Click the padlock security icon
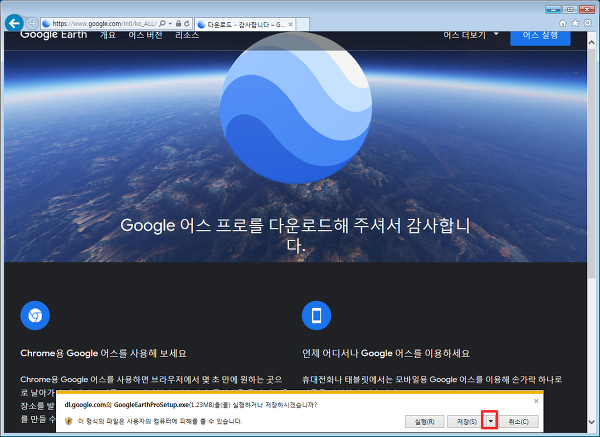Screen dimensions: 600x437 [178, 23]
